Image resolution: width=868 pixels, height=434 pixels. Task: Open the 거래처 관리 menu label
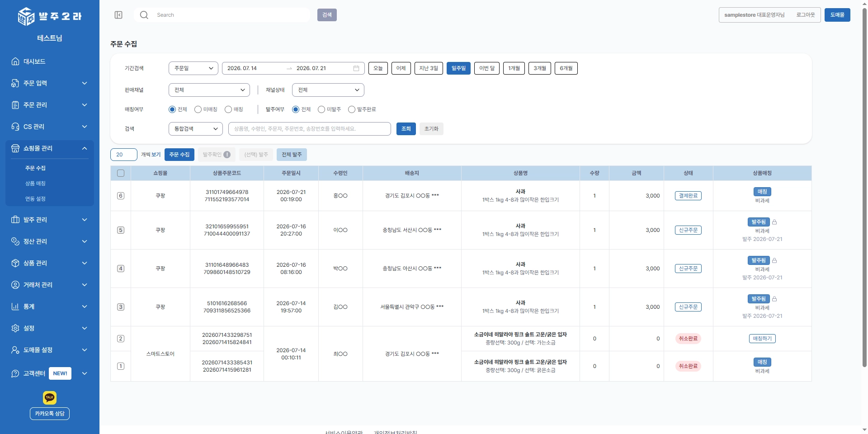[38, 285]
